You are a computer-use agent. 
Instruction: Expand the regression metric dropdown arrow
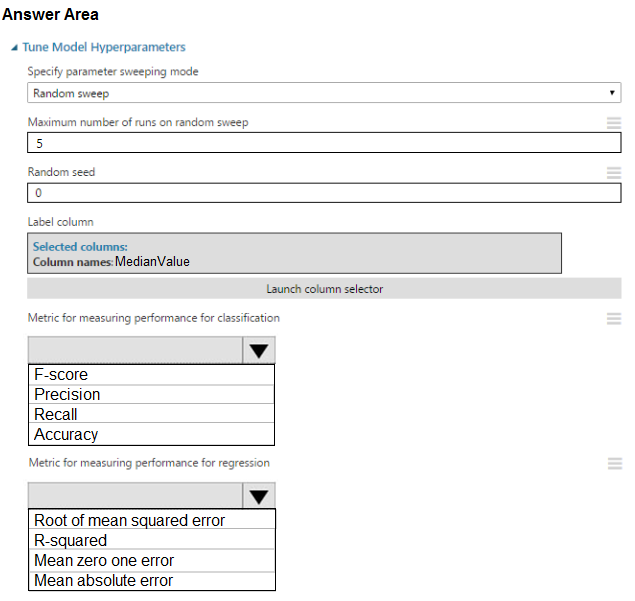[258, 497]
